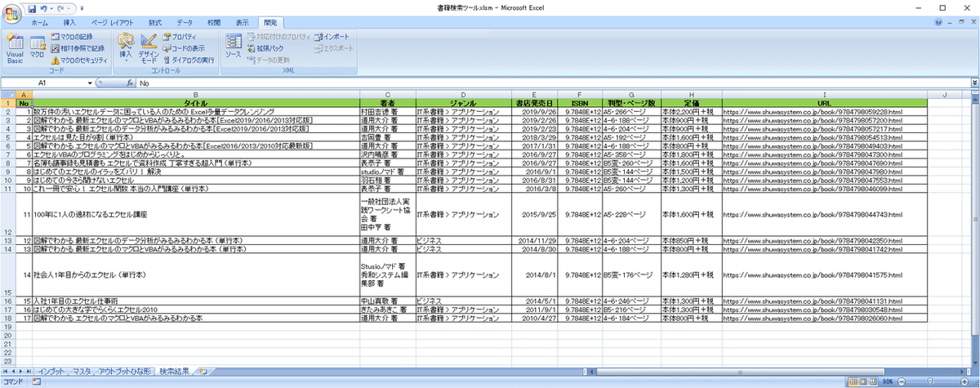Viewport: 980px width, 388px height.
Task: Open the 挿入 controls dropdown
Action: (x=125, y=47)
